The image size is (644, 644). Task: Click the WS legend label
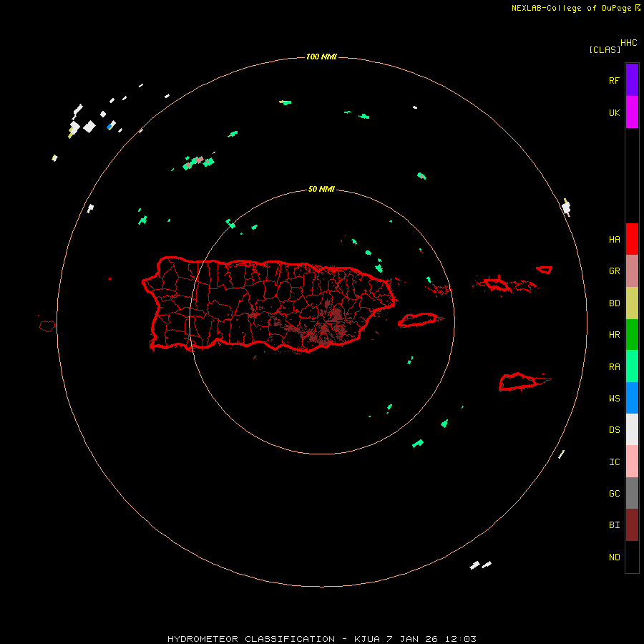(614, 398)
